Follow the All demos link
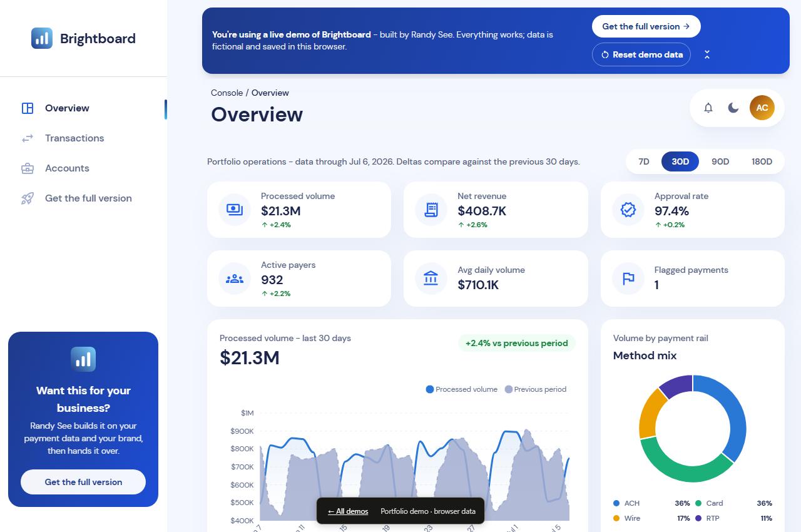This screenshot has width=801, height=532. (x=348, y=511)
